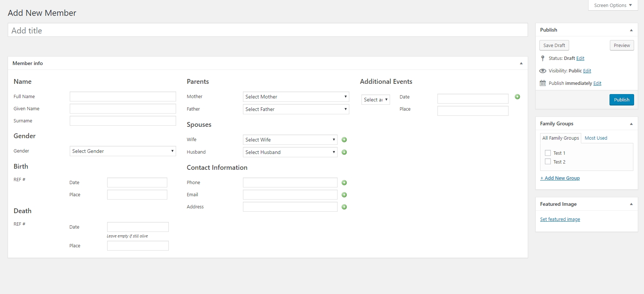The width and height of the screenshot is (644, 294).
Task: Click the blue Publish button
Action: click(x=621, y=100)
